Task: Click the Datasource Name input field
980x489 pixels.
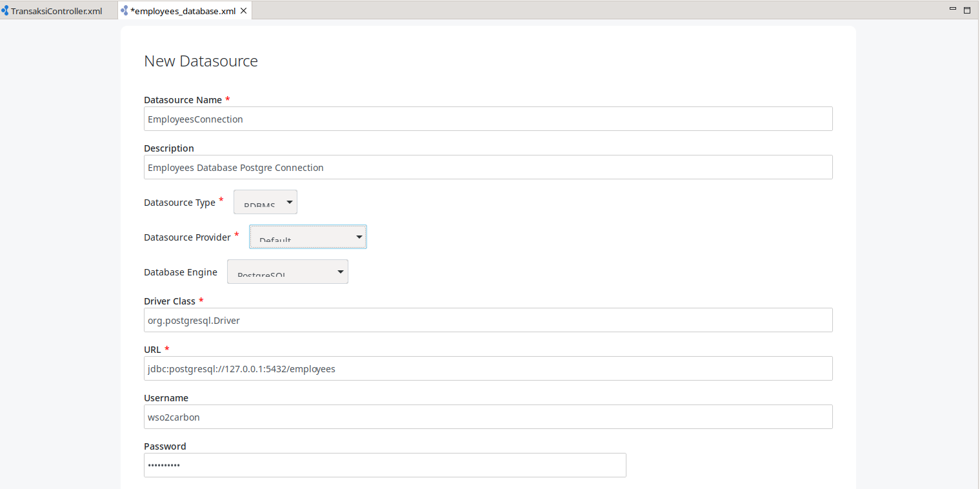Action: (488, 119)
